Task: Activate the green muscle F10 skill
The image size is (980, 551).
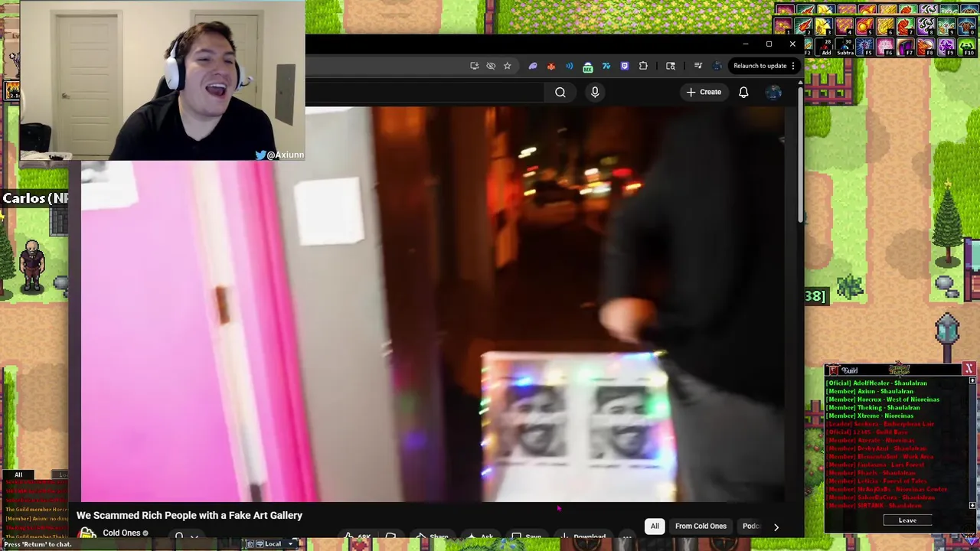Action: [x=967, y=47]
